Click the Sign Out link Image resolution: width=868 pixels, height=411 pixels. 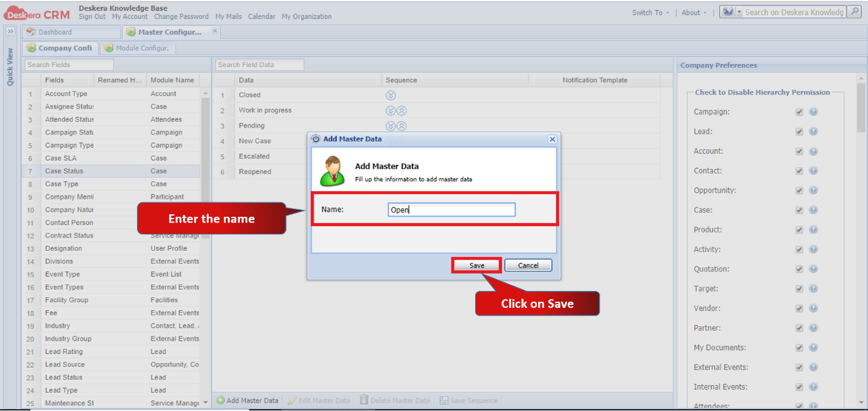pos(92,16)
